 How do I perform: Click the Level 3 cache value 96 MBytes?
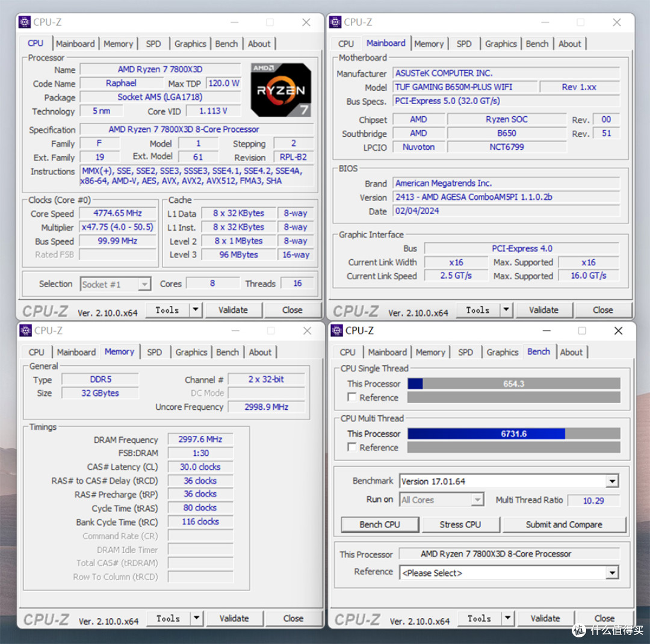(238, 255)
